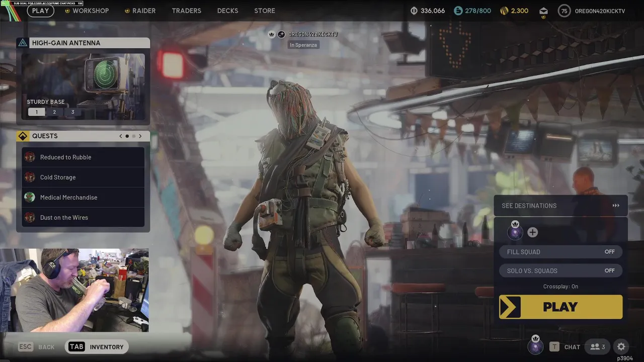Open OREGON420KICKTV profile name in top bar
This screenshot has width=644, height=362.
point(600,11)
